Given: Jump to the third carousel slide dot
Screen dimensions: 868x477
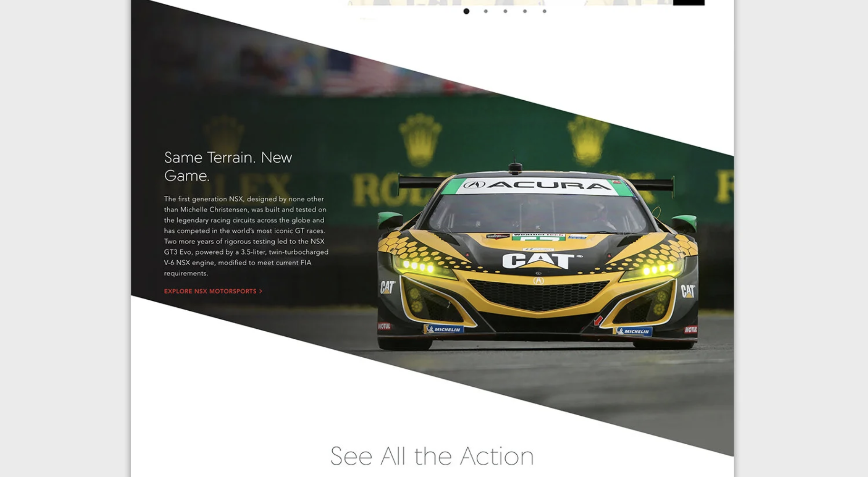Looking at the screenshot, I should [x=505, y=11].
